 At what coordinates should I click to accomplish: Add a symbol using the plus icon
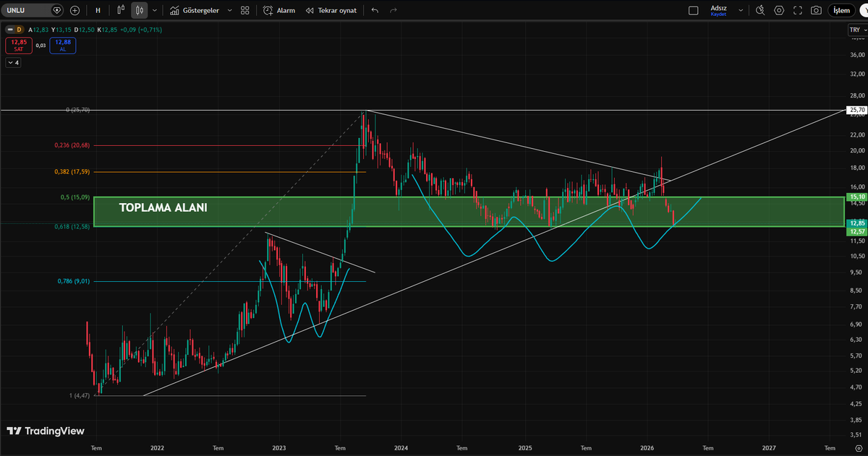point(75,10)
